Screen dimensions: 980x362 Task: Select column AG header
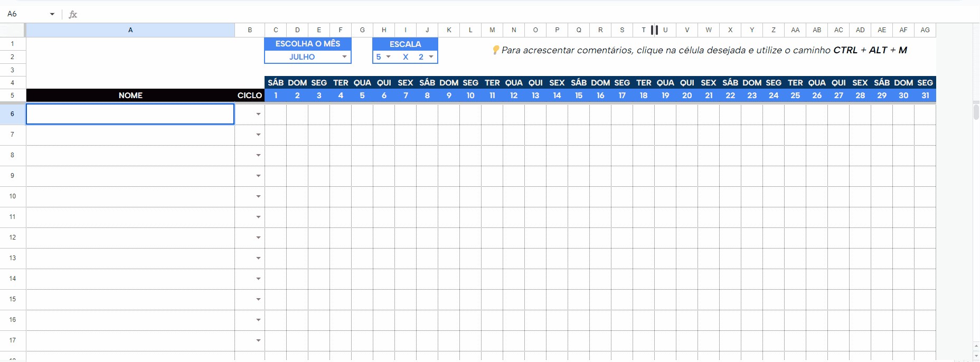925,30
